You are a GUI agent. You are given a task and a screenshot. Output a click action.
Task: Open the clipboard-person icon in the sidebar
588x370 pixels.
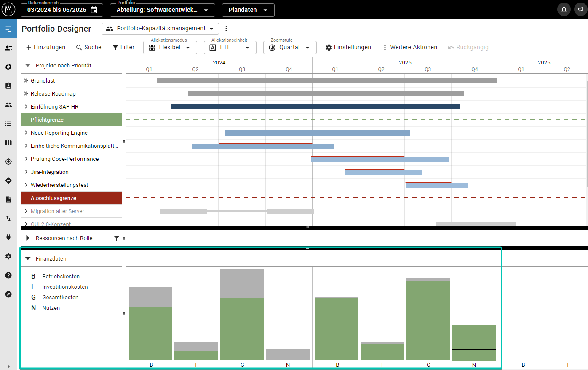(x=8, y=86)
